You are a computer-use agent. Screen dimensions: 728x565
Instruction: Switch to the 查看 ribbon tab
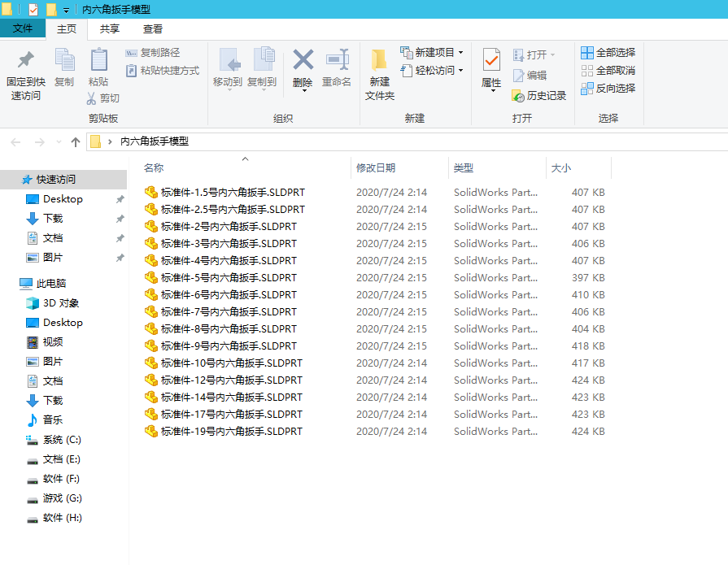153,28
